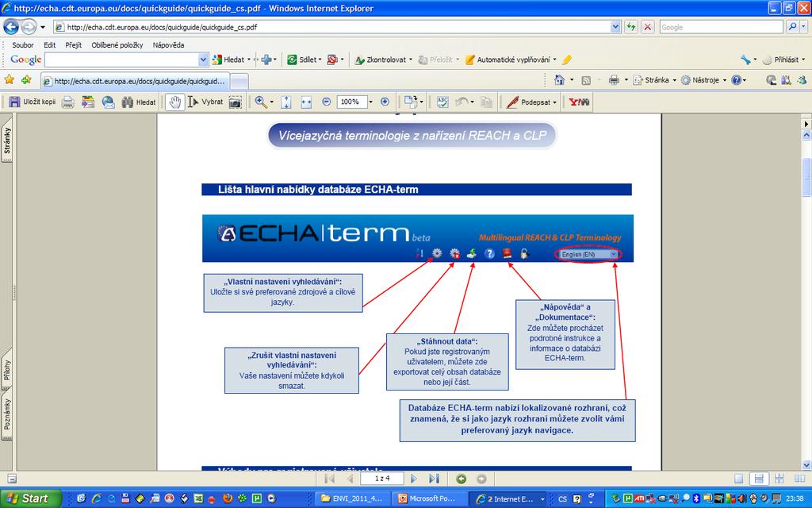Stop loading with the red X button
812x508 pixels.
(647, 27)
